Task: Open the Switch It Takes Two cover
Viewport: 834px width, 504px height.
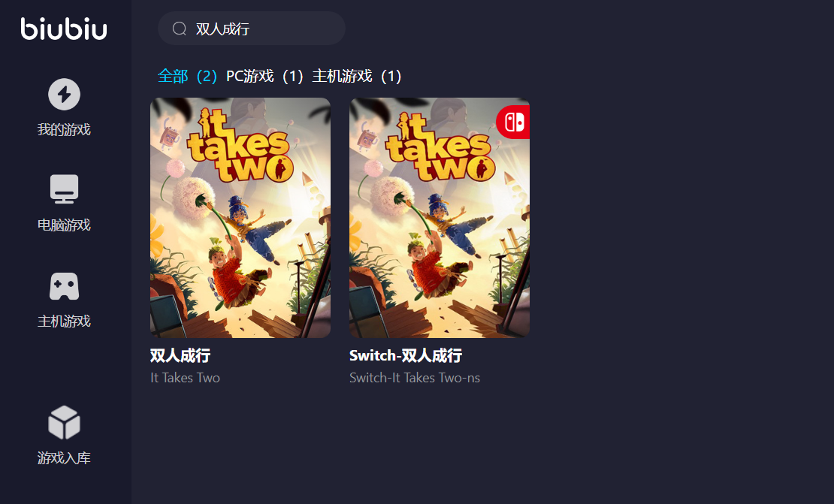Action: click(x=440, y=217)
